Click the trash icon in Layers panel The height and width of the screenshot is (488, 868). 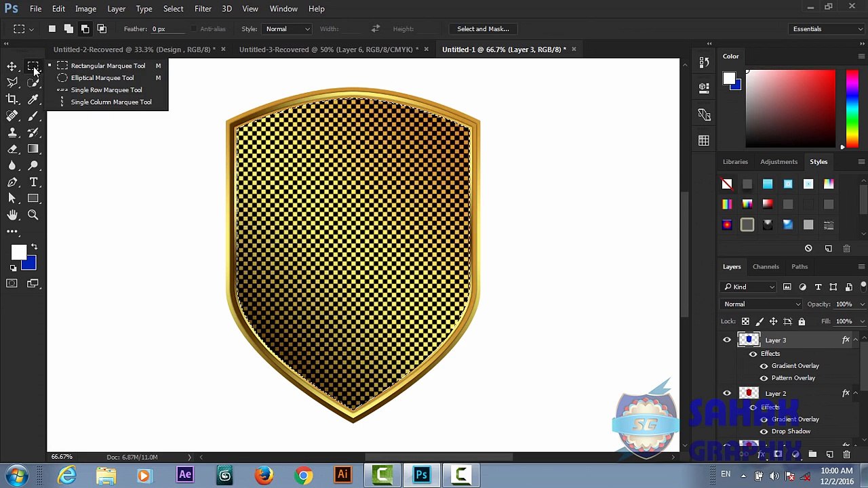coord(846,454)
